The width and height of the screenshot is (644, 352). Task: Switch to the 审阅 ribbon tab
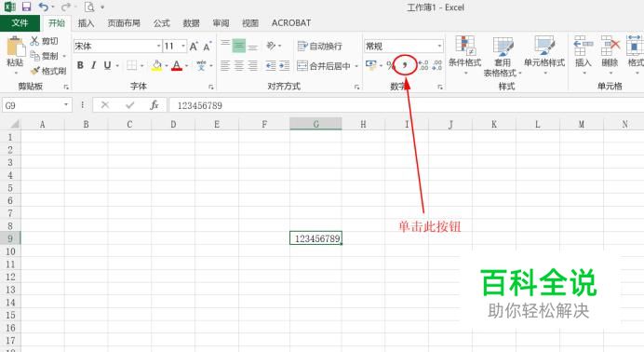click(x=221, y=23)
